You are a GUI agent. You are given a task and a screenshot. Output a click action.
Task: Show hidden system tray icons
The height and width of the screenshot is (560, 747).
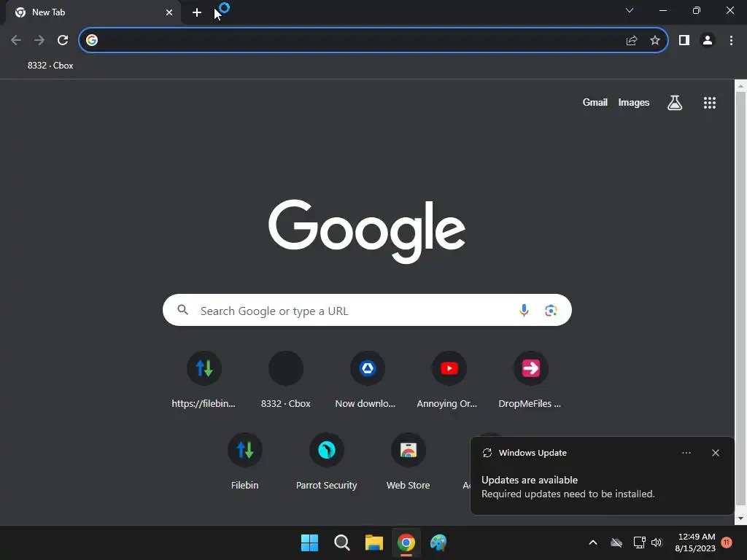pos(593,542)
